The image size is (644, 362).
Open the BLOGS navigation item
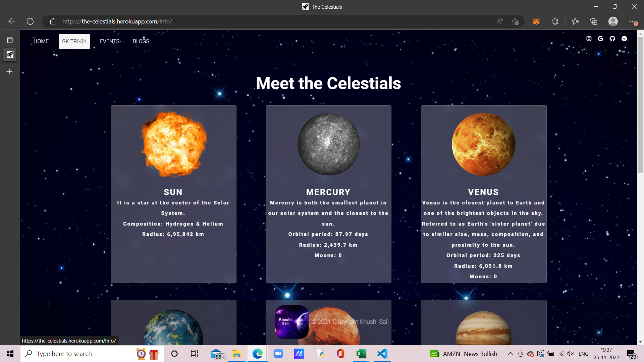pos(141,41)
